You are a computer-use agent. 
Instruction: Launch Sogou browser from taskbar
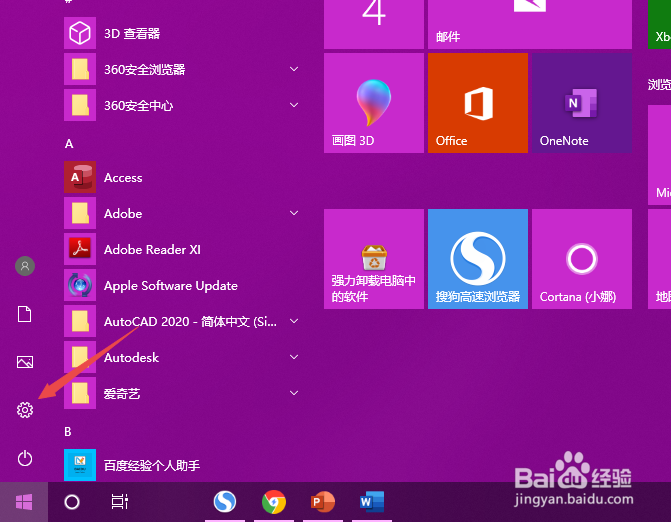coord(225,501)
